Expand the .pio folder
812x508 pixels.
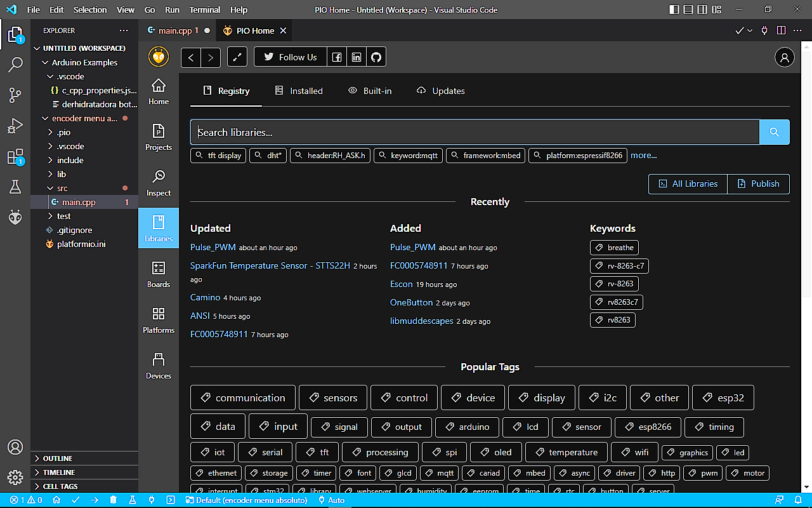[63, 132]
